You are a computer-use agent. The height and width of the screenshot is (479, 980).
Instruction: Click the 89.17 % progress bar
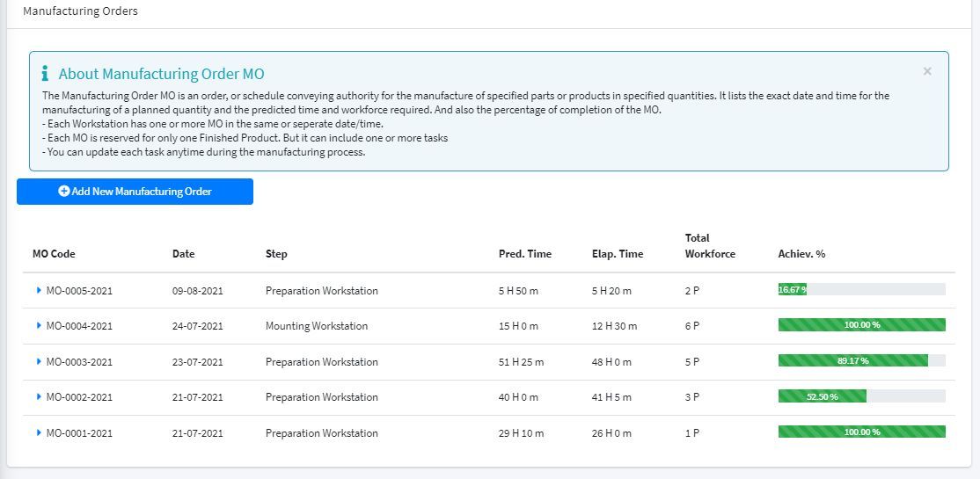[861, 360]
